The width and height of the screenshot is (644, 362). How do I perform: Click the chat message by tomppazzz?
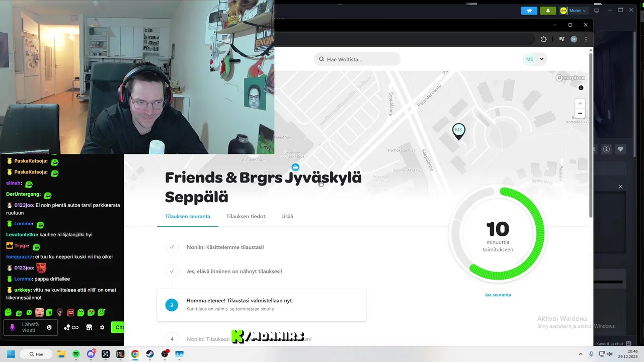point(59,257)
